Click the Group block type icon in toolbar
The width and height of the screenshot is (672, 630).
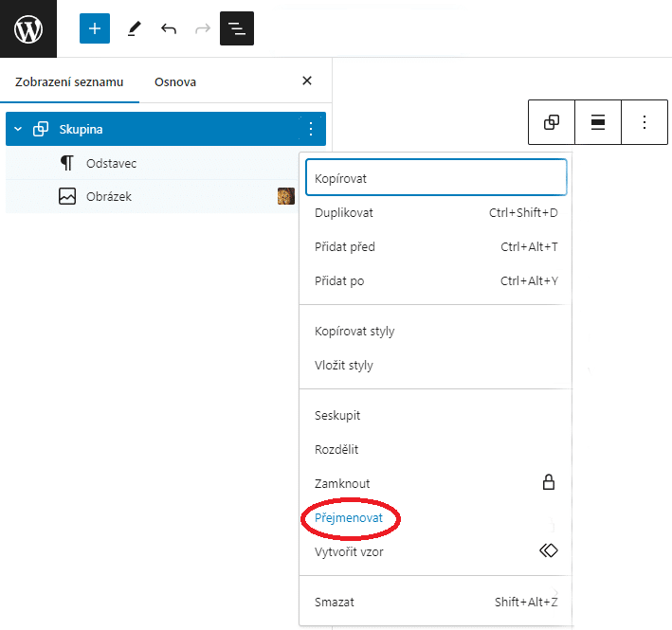click(x=552, y=122)
